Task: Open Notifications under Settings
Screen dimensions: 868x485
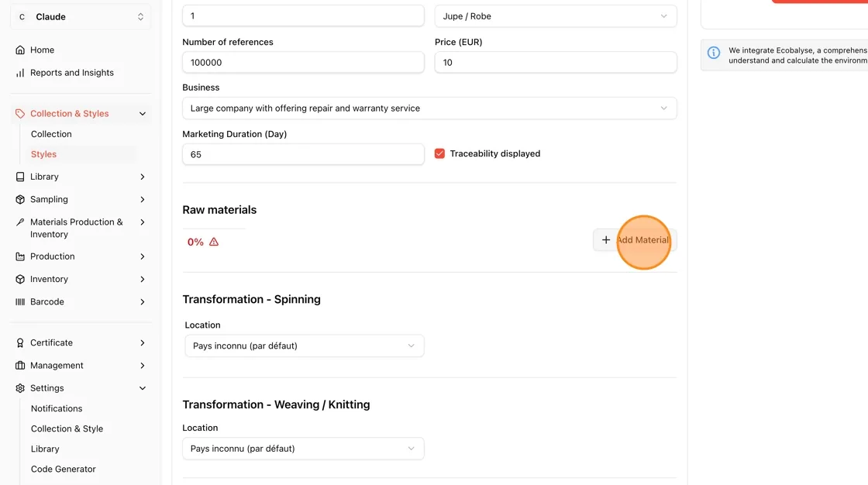Action: (x=57, y=408)
